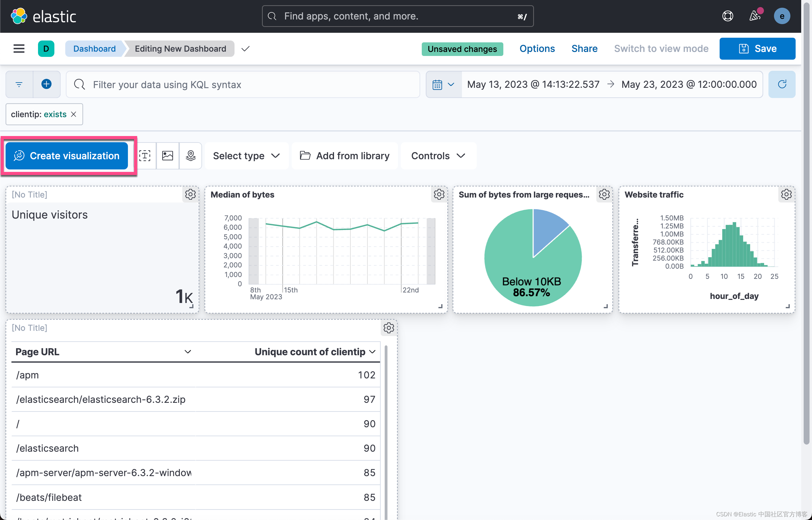Add a text panel using the text icon
The width and height of the screenshot is (812, 520).
coord(145,156)
